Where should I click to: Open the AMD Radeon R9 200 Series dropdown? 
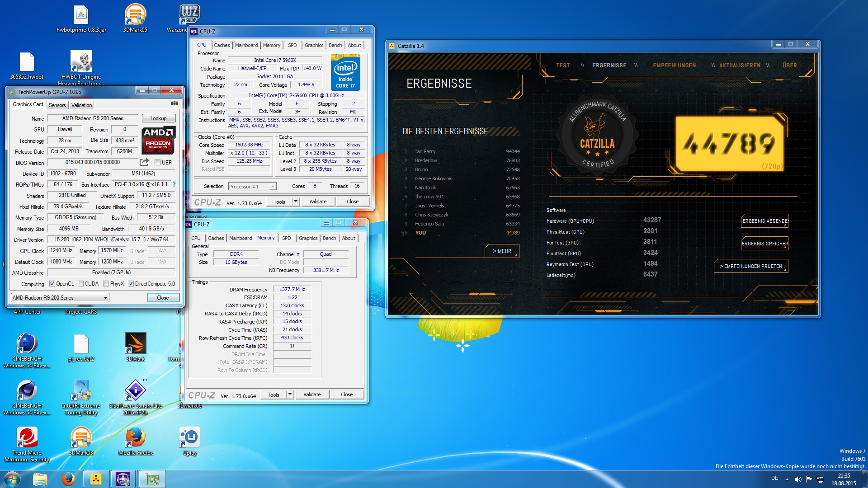(x=60, y=298)
